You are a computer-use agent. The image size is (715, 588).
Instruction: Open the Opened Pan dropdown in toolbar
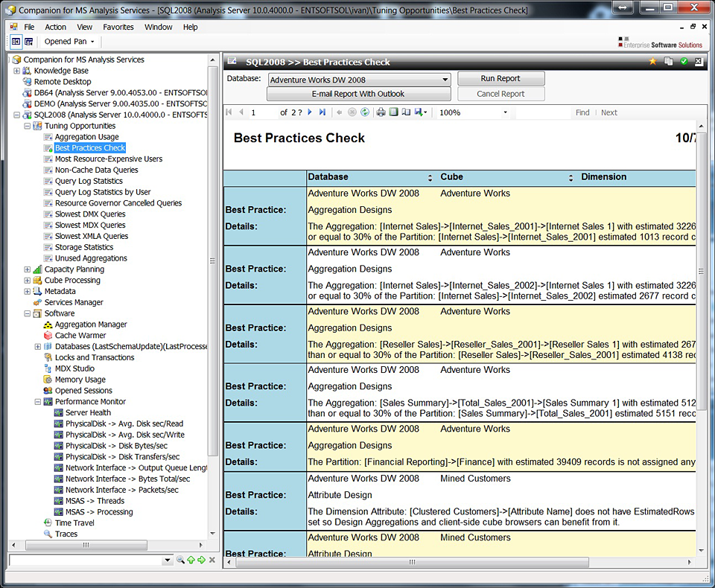coord(69,42)
